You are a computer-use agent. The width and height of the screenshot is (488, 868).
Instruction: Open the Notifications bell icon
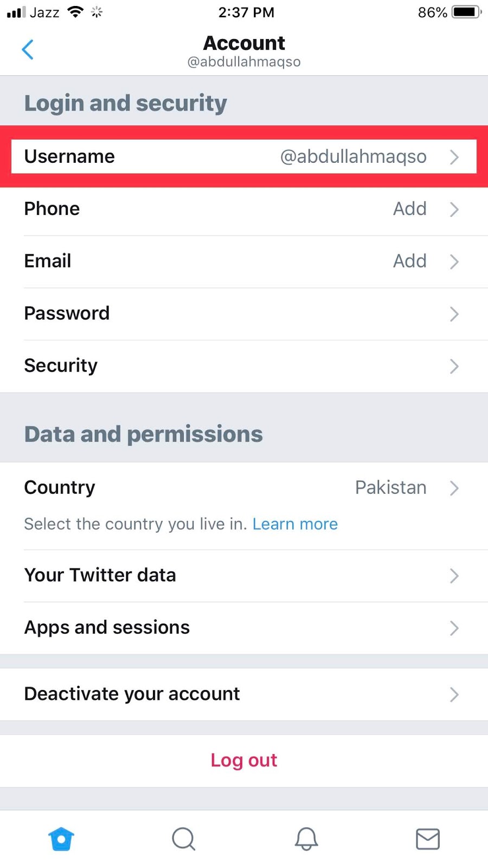(306, 839)
